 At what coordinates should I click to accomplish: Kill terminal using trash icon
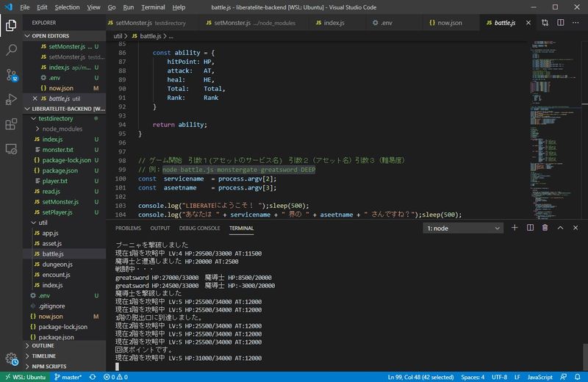pyautogui.click(x=545, y=228)
